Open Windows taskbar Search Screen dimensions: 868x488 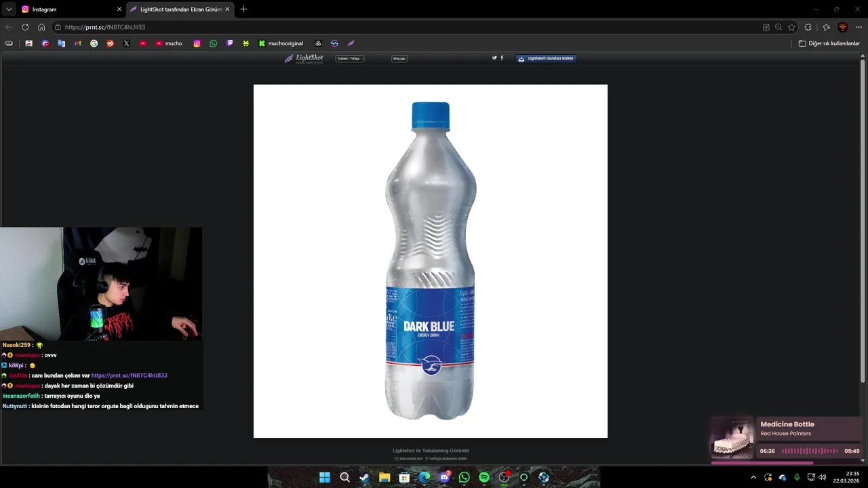pos(344,477)
